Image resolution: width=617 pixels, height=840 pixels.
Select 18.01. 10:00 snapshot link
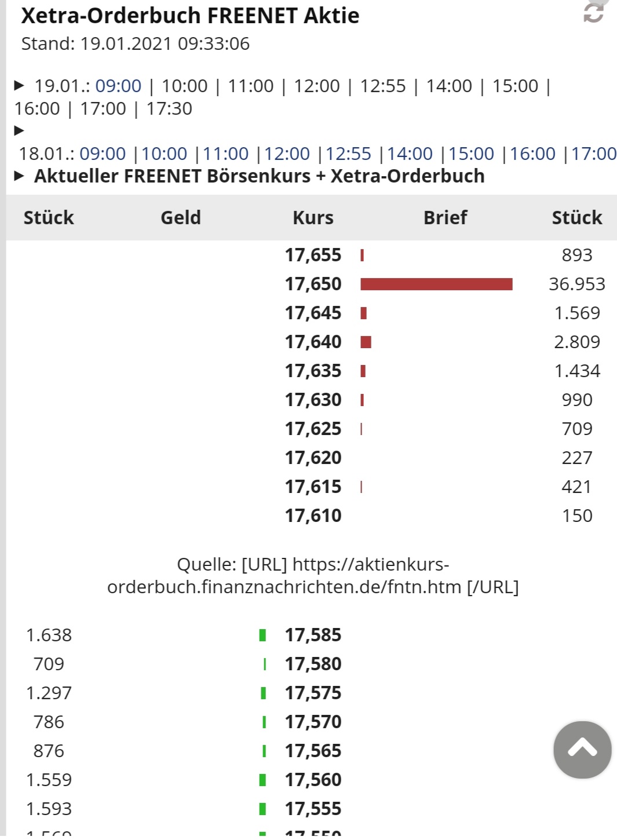[164, 154]
